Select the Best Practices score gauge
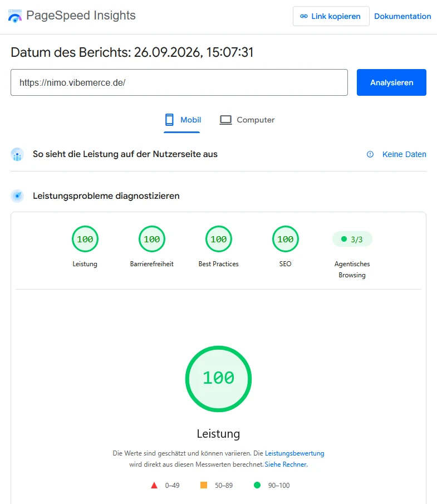The height and width of the screenshot is (504, 437). tap(218, 239)
